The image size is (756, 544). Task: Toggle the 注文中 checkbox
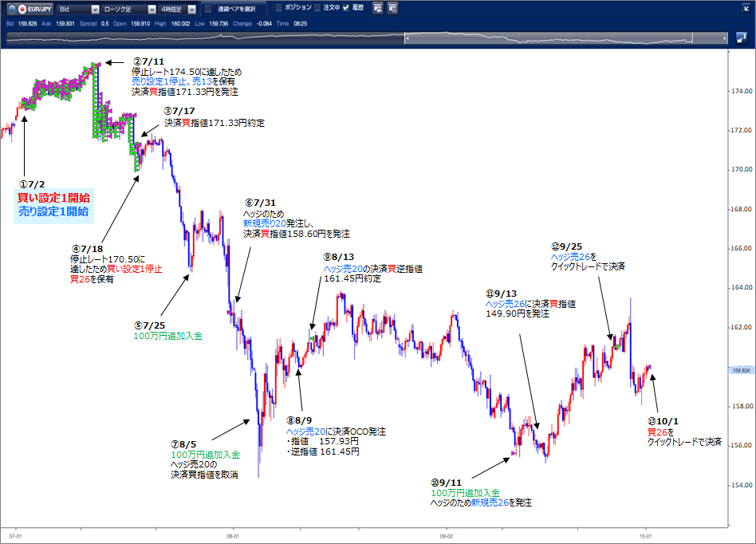tap(317, 7)
